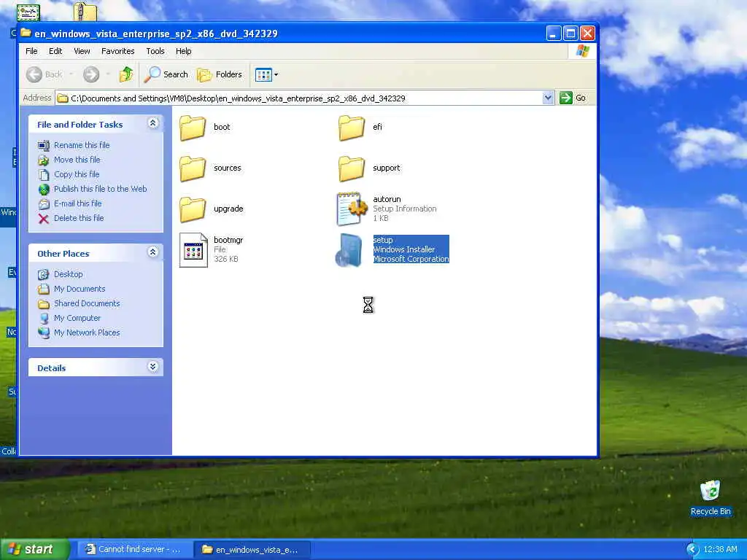Click Rename this file link
Image resolution: width=747 pixels, height=560 pixels.
coord(82,145)
